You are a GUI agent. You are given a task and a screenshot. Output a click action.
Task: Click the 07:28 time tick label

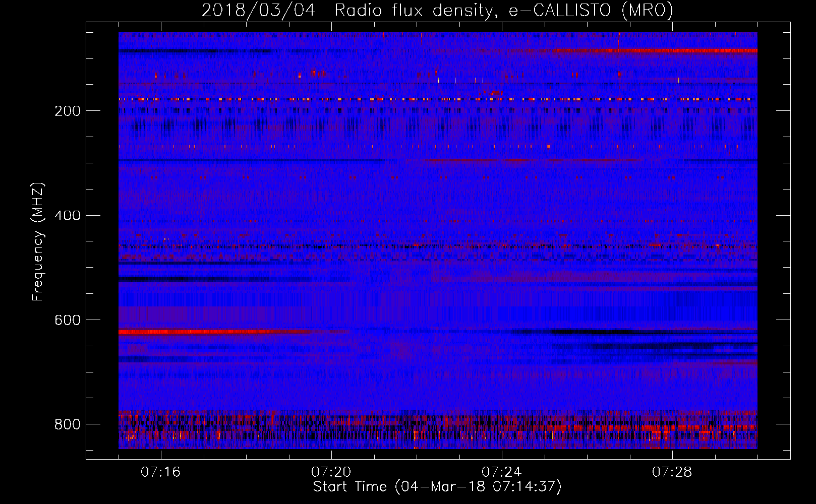(672, 472)
